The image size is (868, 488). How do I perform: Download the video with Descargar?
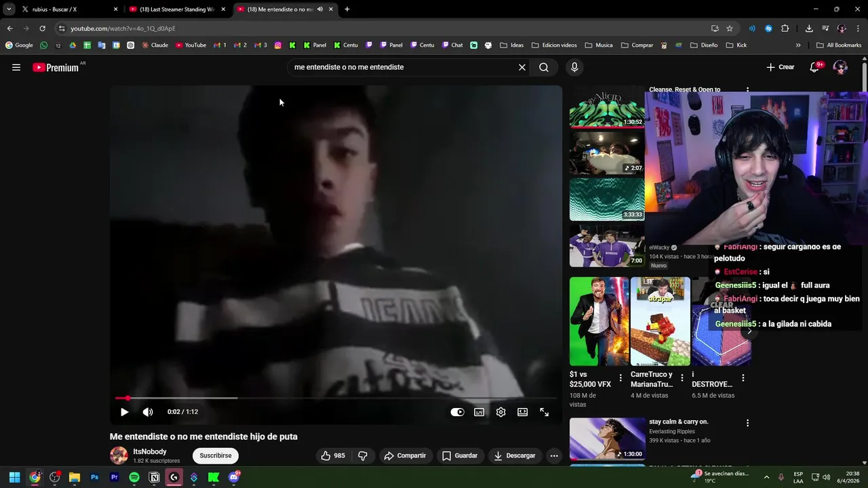coord(514,455)
